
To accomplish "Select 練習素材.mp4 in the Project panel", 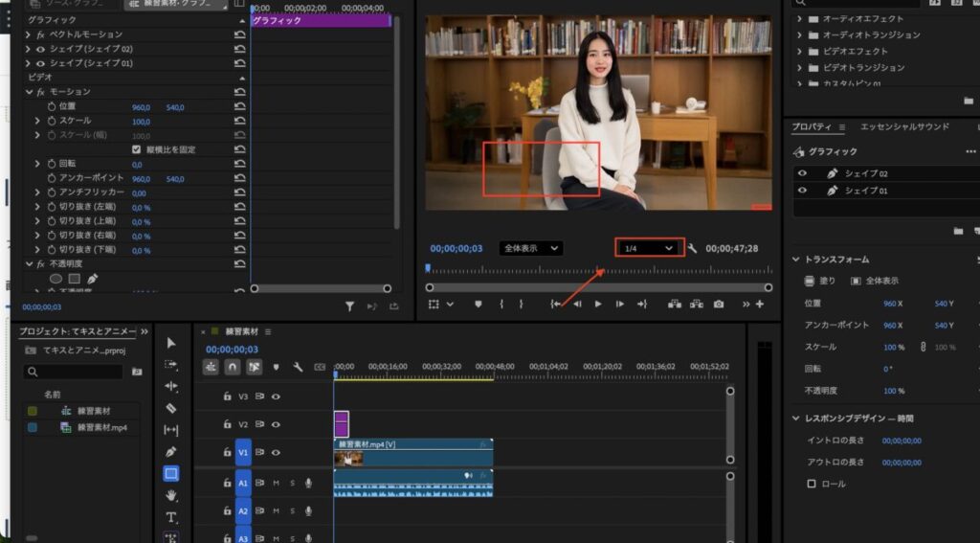I will 100,427.
